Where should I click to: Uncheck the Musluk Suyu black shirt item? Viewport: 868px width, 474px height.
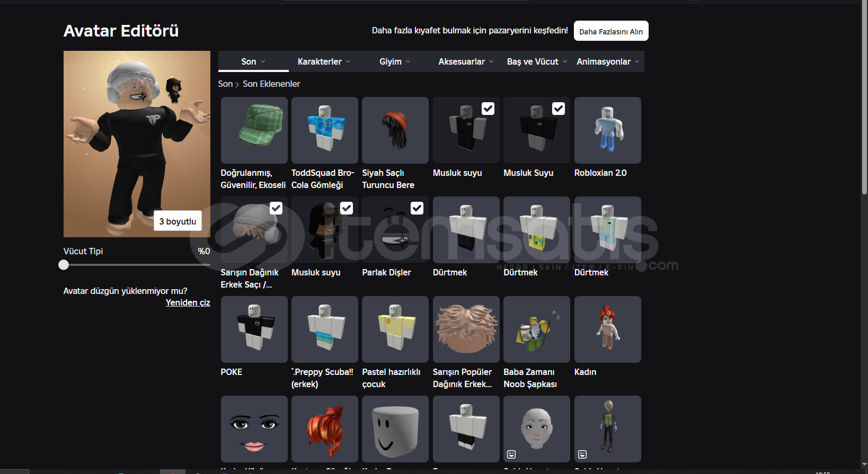tap(559, 109)
